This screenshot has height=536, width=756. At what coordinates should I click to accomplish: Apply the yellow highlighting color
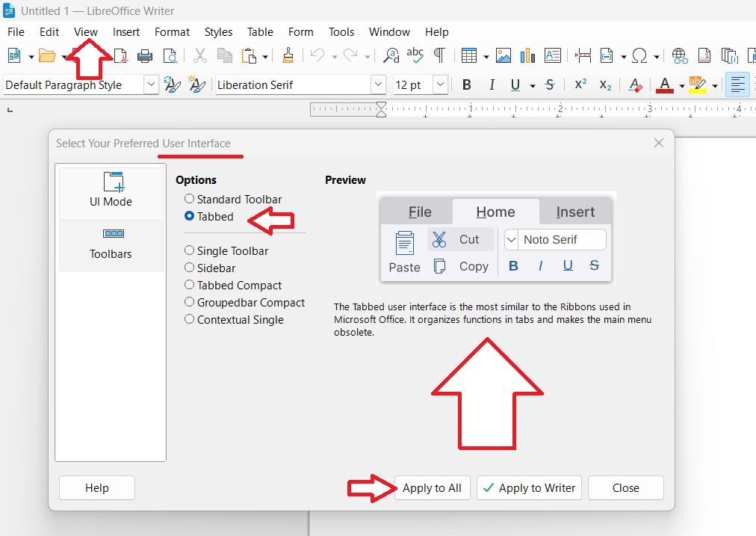click(697, 85)
